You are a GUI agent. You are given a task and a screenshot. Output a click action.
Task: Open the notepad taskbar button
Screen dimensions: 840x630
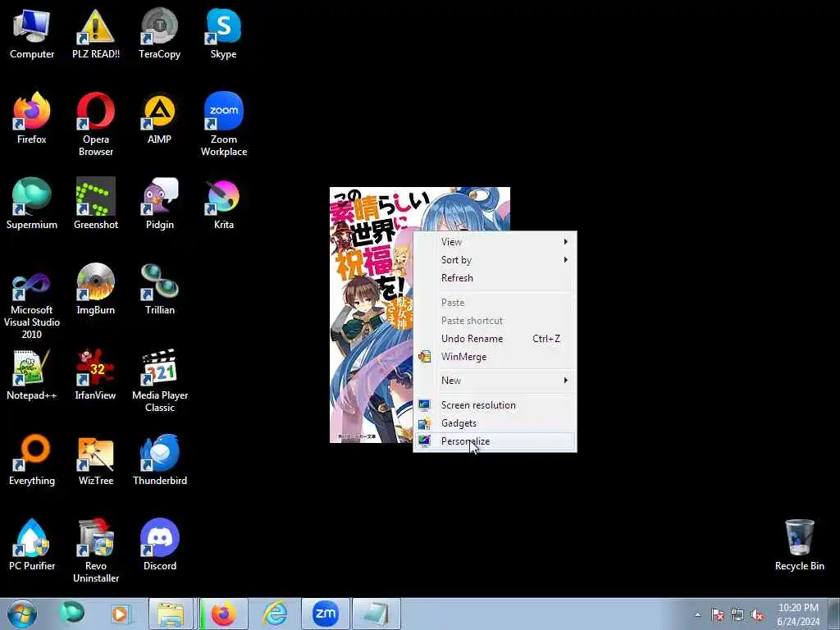click(376, 614)
